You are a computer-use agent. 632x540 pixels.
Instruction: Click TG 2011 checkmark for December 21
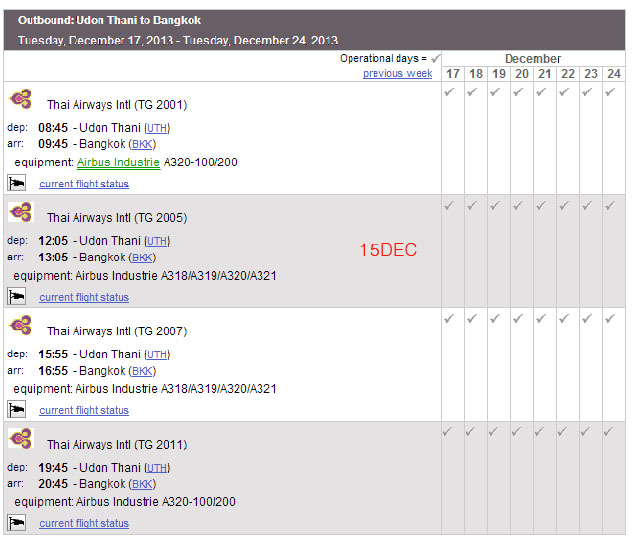pos(539,432)
